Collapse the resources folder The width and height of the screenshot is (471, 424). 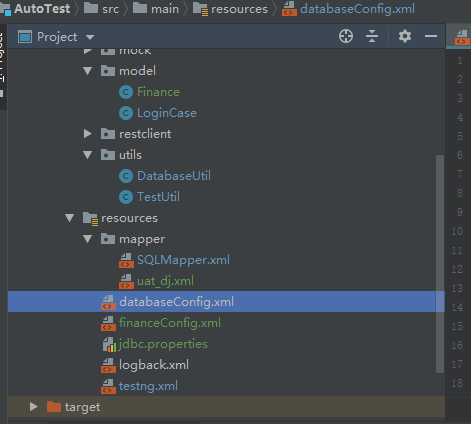(x=70, y=218)
